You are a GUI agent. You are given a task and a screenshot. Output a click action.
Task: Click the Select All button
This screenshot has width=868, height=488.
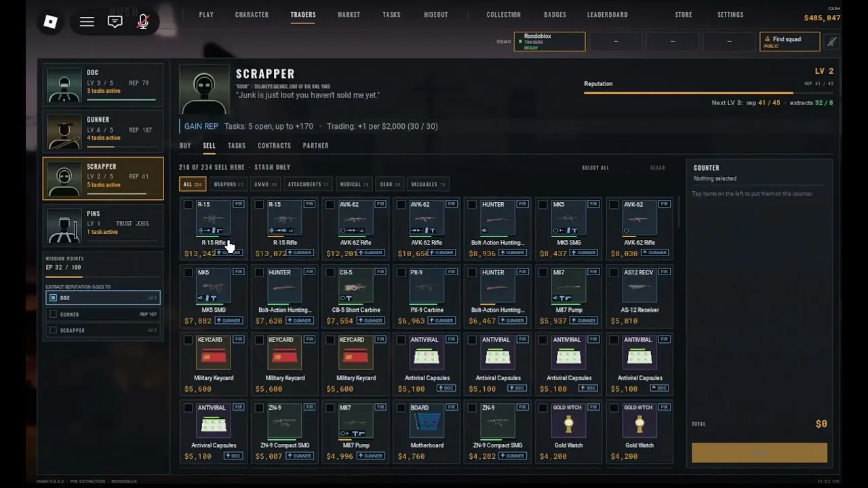tap(595, 168)
